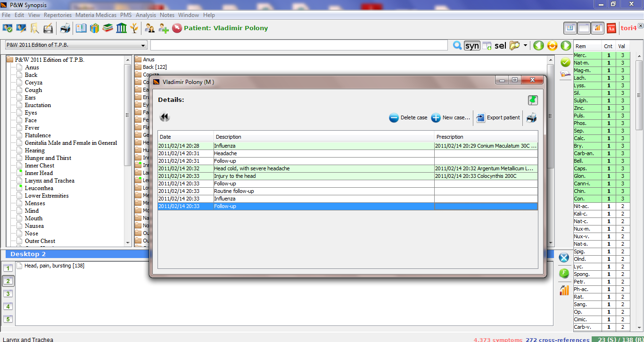
Task: Switch to desktop 3 toggle button
Action: tap(8, 293)
